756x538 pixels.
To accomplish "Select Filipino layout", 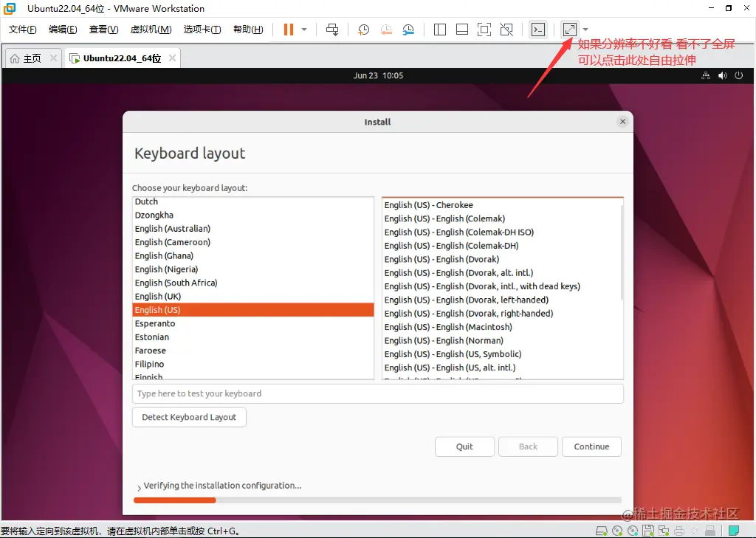I will tap(253, 364).
